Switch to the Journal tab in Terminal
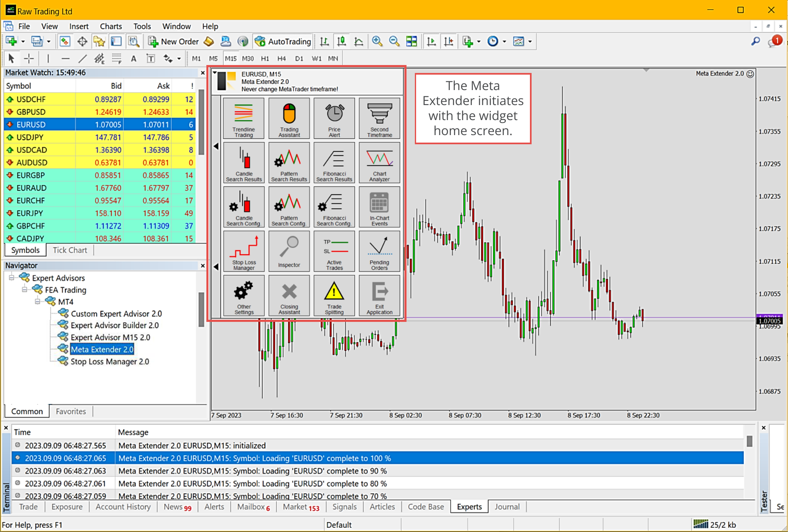Screen dimensions: 788x532 coord(507,507)
